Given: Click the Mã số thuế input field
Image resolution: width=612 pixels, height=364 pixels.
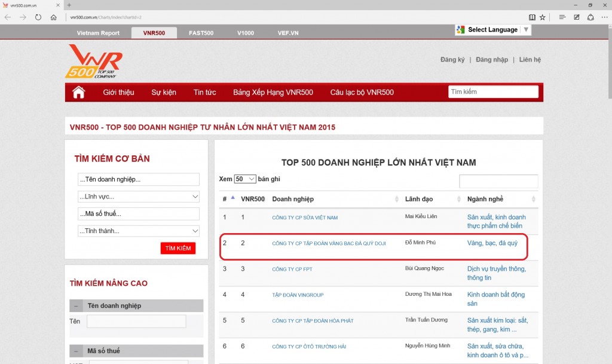Looking at the screenshot, I should click(x=139, y=214).
